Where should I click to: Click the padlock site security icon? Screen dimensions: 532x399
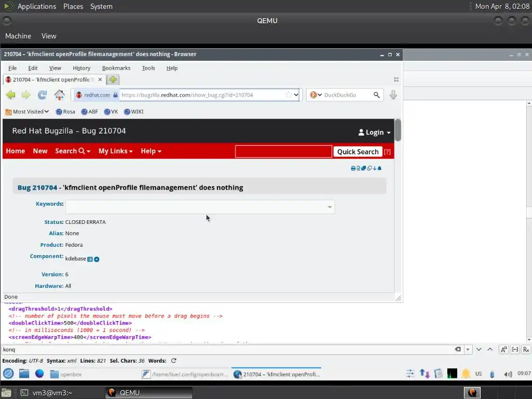(x=115, y=95)
